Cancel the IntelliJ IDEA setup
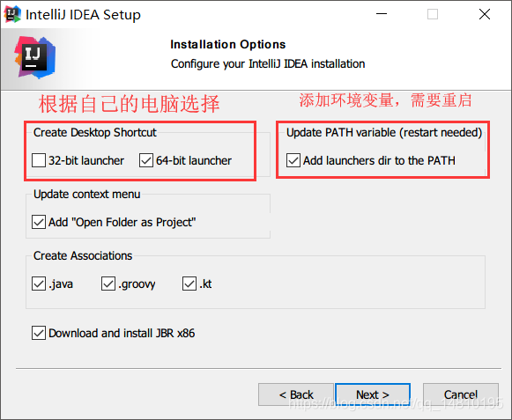The width and height of the screenshot is (512, 420). (460, 394)
